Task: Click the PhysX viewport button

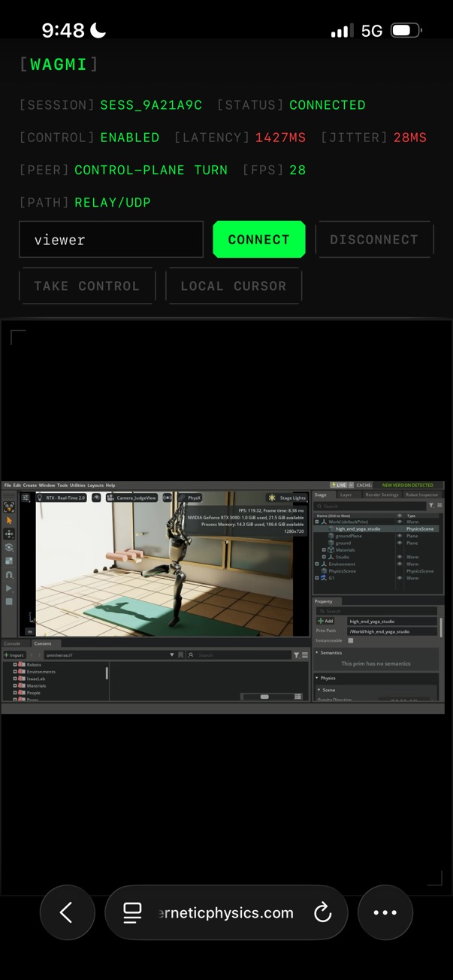Action: 189,498
